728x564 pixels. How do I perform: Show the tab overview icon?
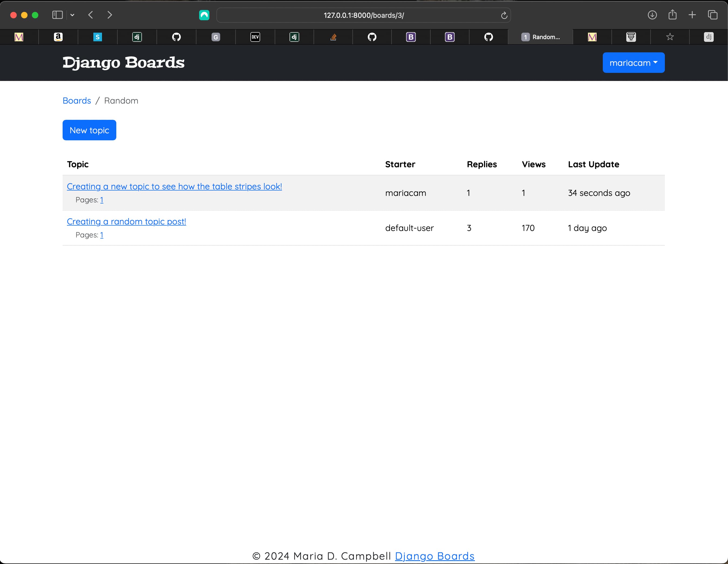click(x=712, y=15)
